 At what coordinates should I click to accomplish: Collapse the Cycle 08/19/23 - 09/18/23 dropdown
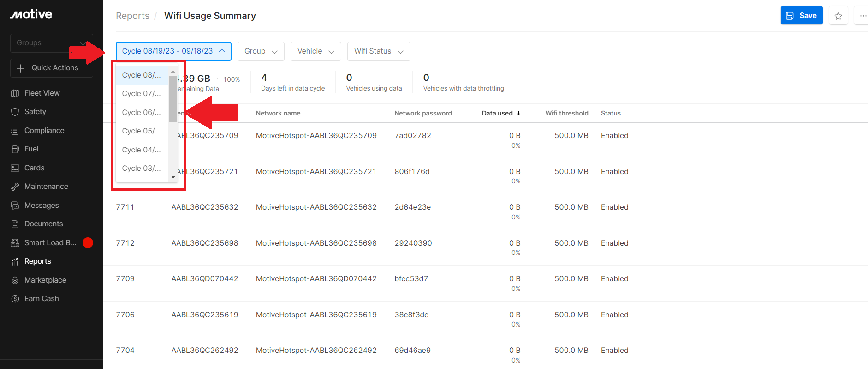173,51
